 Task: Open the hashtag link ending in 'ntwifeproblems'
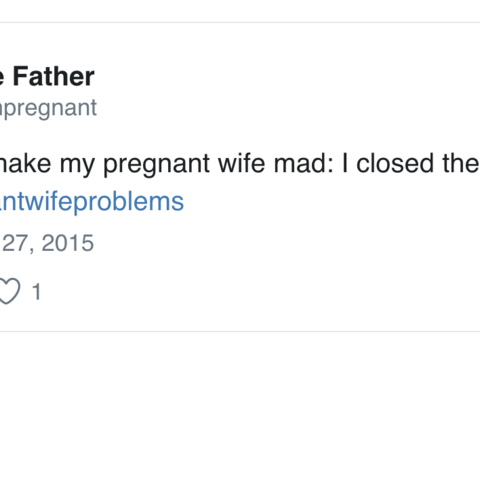(x=92, y=202)
